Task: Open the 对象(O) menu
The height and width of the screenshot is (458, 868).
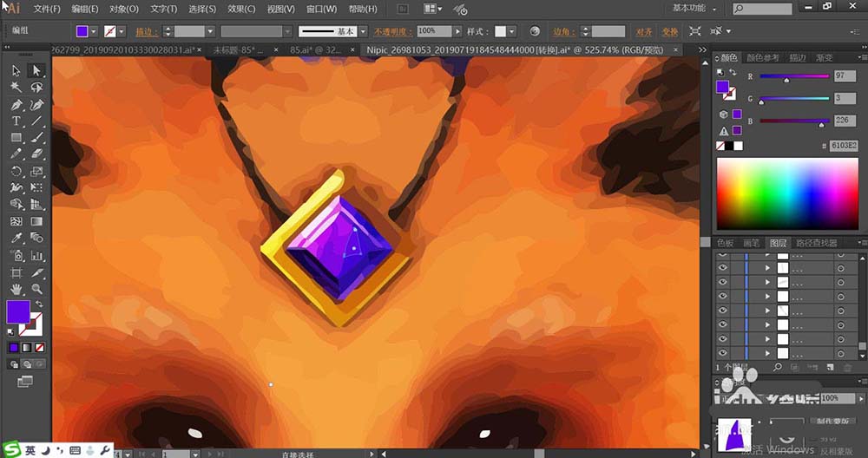Action: 123,9
